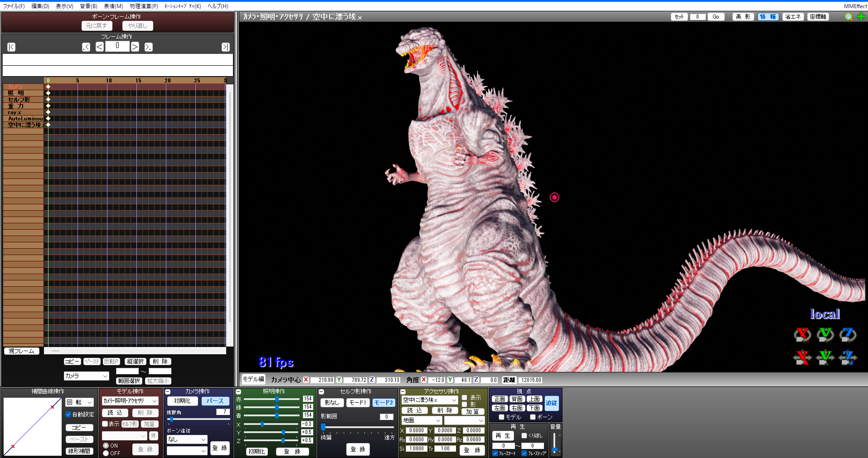Toggle the 自動設定 checkbox
868x458 pixels.
pos(68,414)
